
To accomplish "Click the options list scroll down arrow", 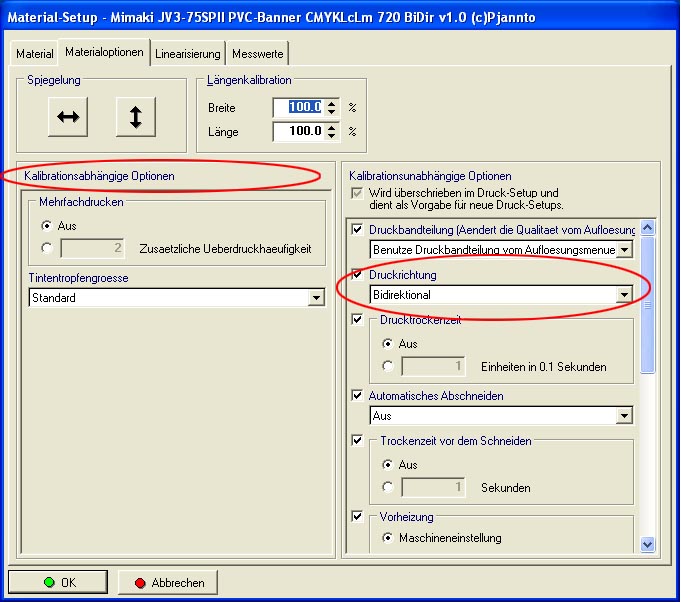I will point(647,544).
